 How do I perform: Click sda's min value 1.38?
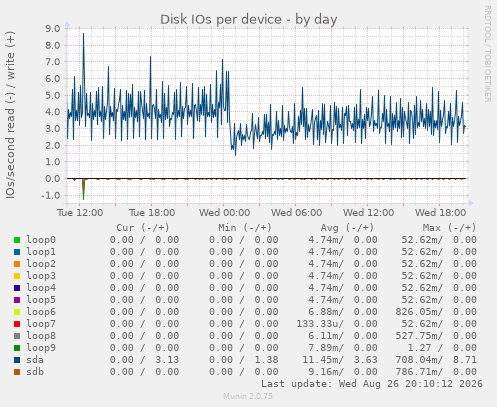pos(266,360)
